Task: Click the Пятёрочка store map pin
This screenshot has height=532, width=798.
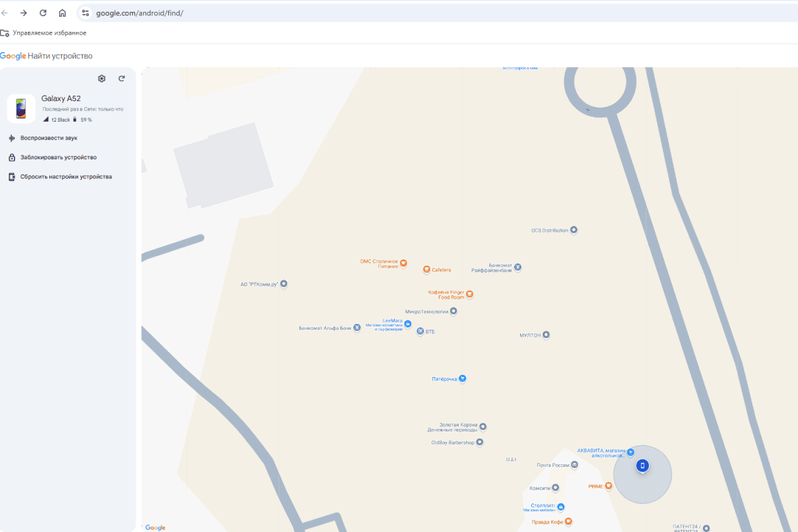Action: tap(463, 379)
